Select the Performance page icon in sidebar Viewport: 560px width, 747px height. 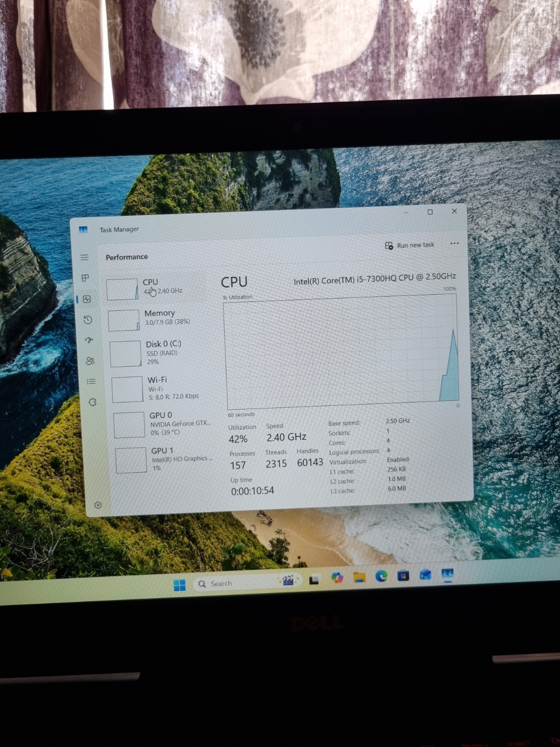click(x=87, y=299)
